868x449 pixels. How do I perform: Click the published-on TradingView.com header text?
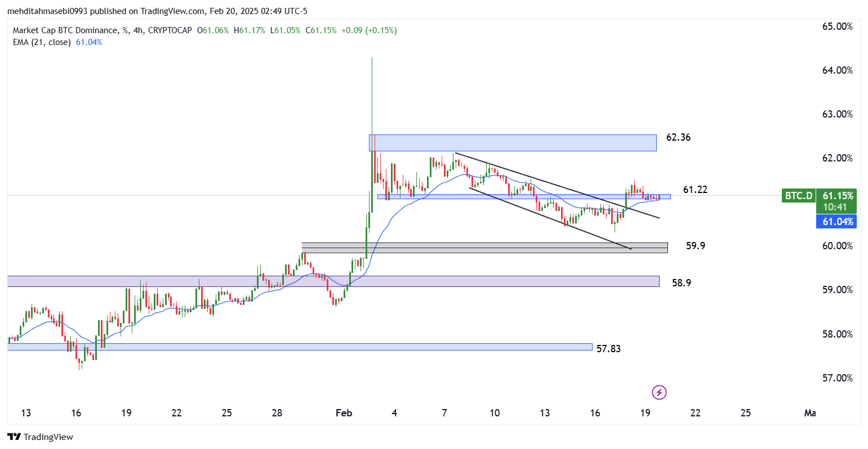click(x=157, y=11)
